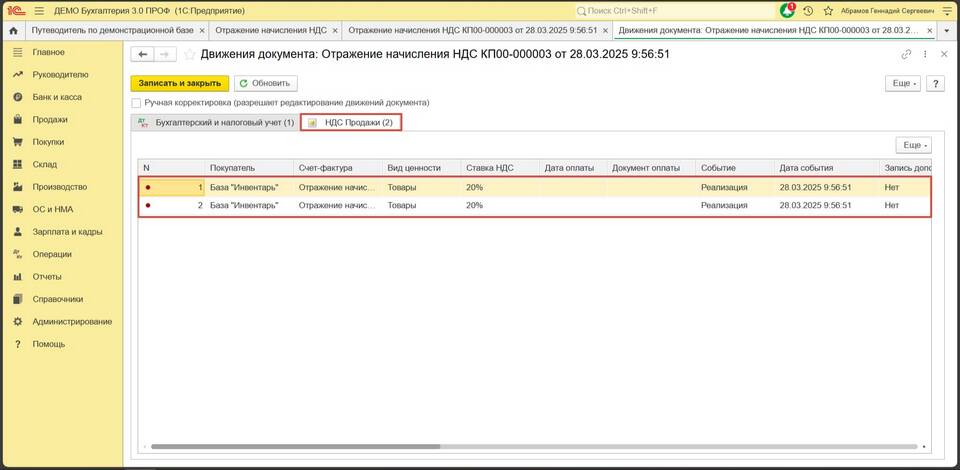The width and height of the screenshot is (960, 470).
Task: Switch to Отражение начисления НДС КП00-000003 tab
Action: [473, 30]
